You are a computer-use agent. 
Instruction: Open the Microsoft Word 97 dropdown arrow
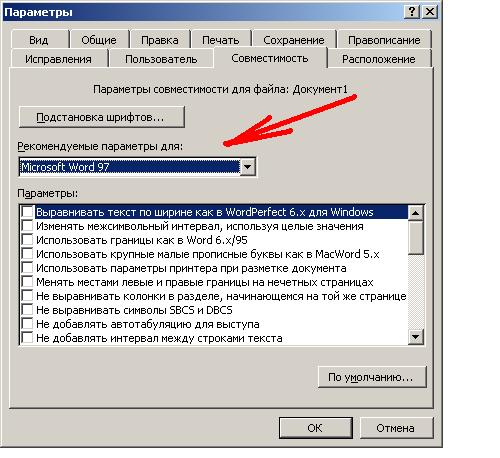(248, 167)
